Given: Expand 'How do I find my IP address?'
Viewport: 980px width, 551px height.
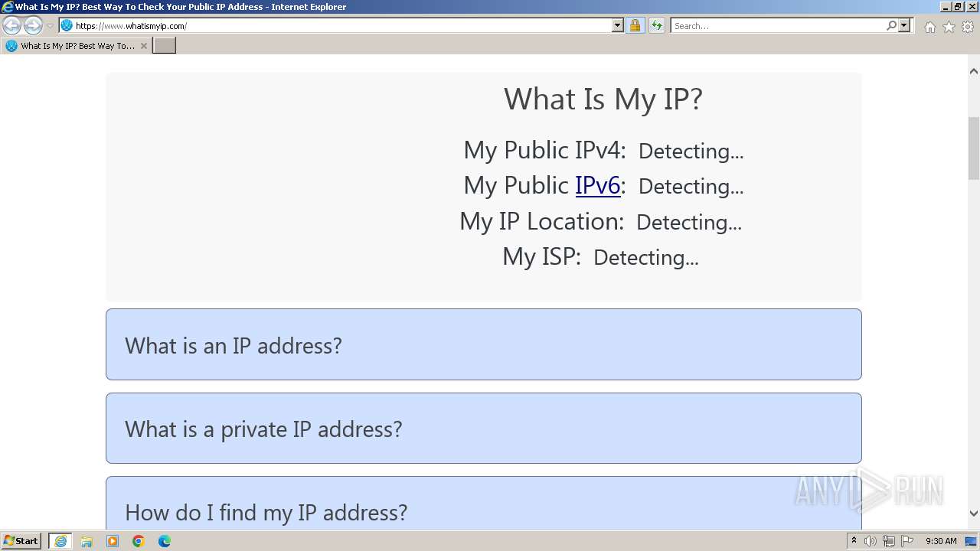Looking at the screenshot, I should tap(484, 504).
